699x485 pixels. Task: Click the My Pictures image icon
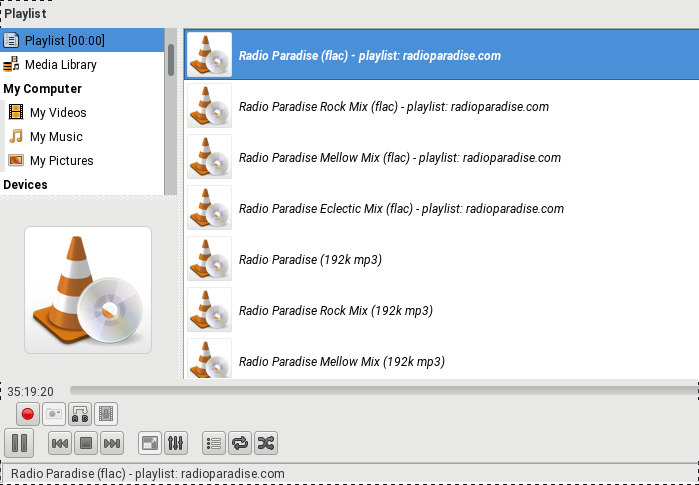pos(16,160)
